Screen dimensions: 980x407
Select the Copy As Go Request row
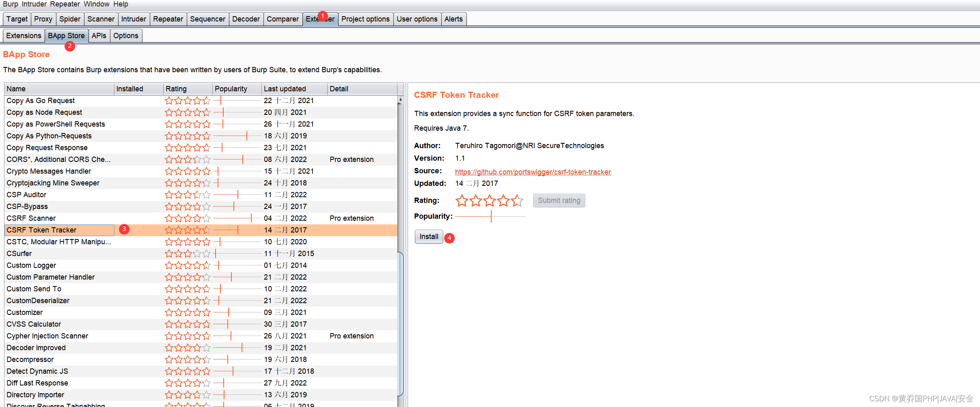pos(201,101)
